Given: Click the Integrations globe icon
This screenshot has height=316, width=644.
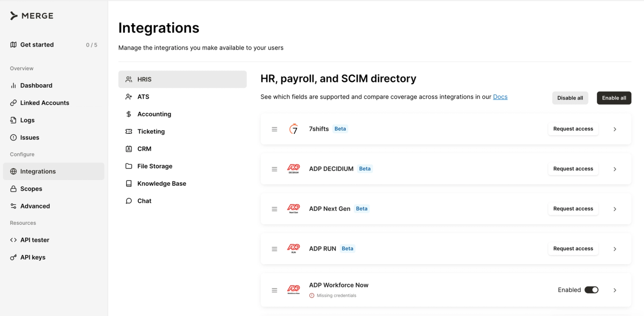Looking at the screenshot, I should tap(13, 171).
